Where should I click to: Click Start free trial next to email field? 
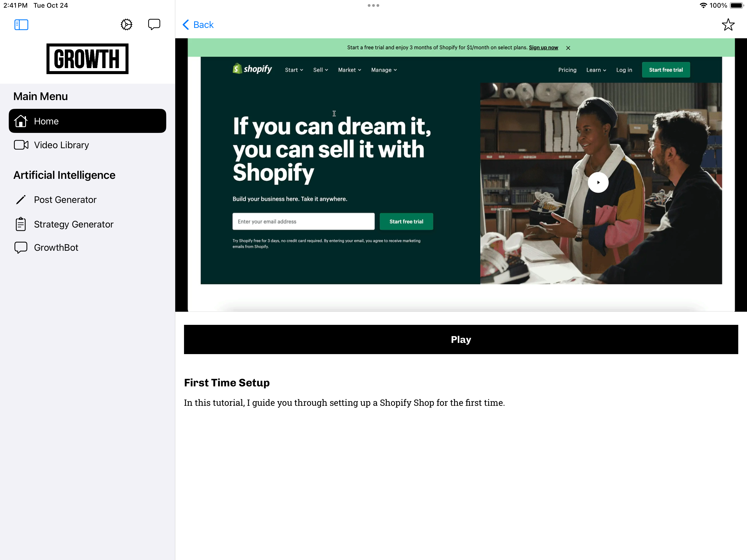click(406, 221)
